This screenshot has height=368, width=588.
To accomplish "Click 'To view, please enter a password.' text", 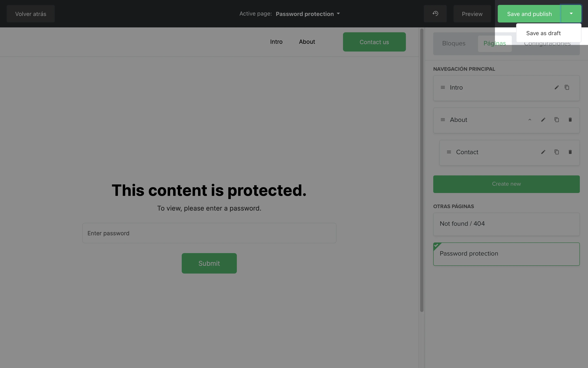I will point(209,208).
